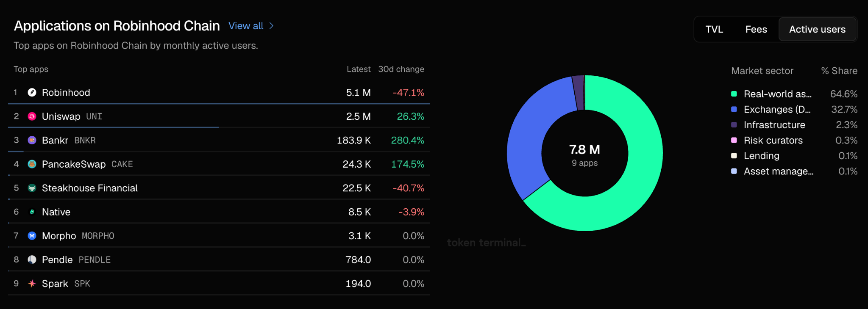This screenshot has width=868, height=309.
Task: Click the green Real-world assets legend swatch
Action: [734, 94]
